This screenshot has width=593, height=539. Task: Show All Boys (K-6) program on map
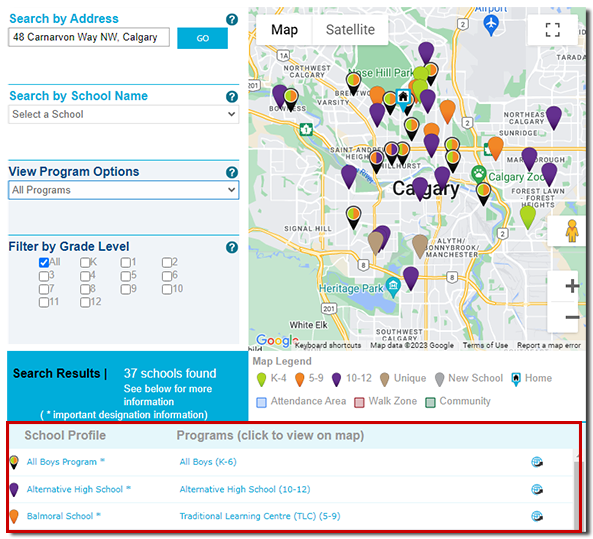point(208,462)
